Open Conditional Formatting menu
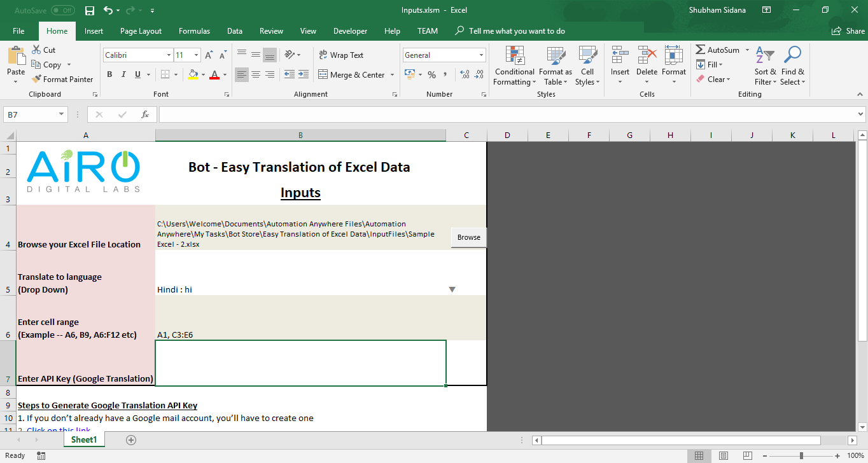 [514, 66]
